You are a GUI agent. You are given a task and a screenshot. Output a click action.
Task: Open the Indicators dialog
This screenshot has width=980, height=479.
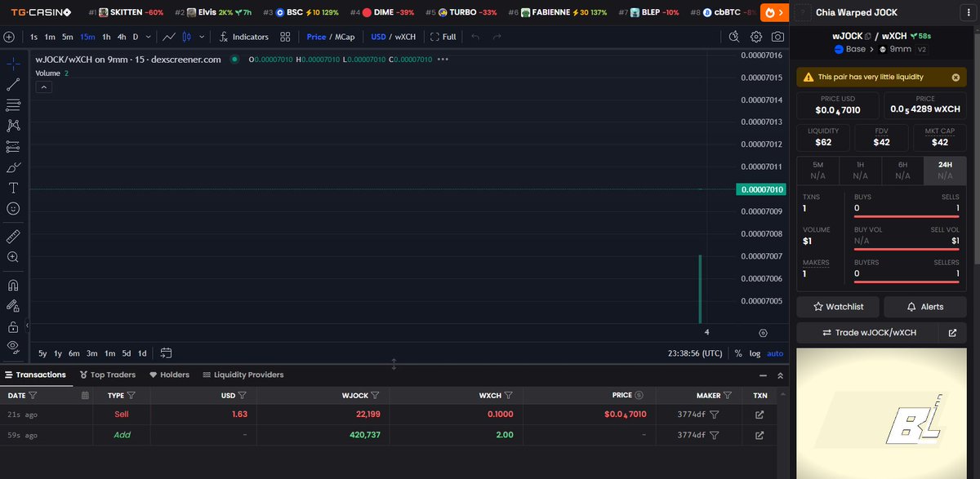pos(244,37)
